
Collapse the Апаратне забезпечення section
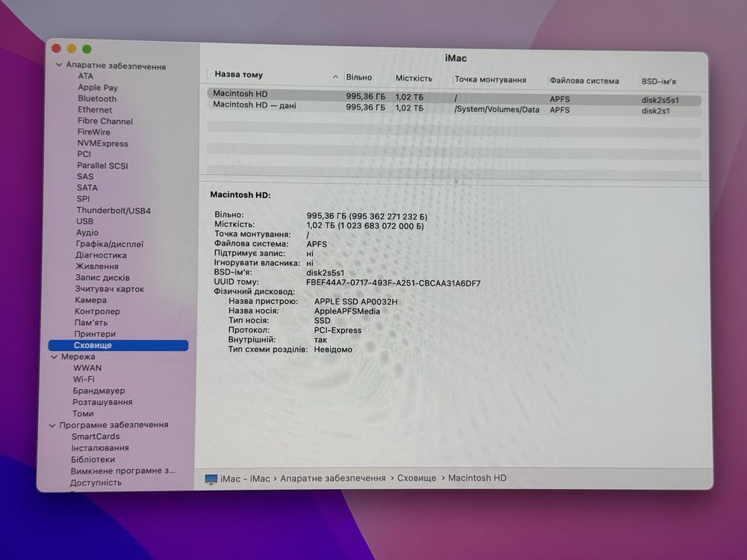(x=59, y=65)
